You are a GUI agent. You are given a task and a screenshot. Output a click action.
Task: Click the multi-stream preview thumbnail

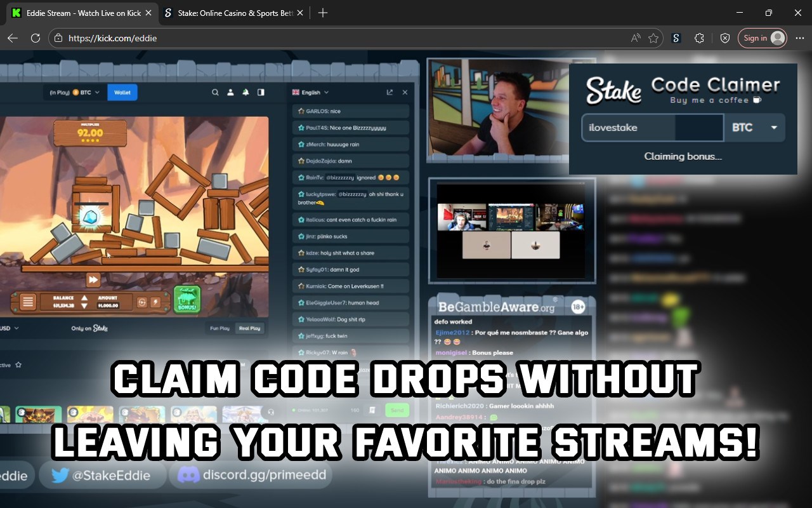tap(511, 231)
